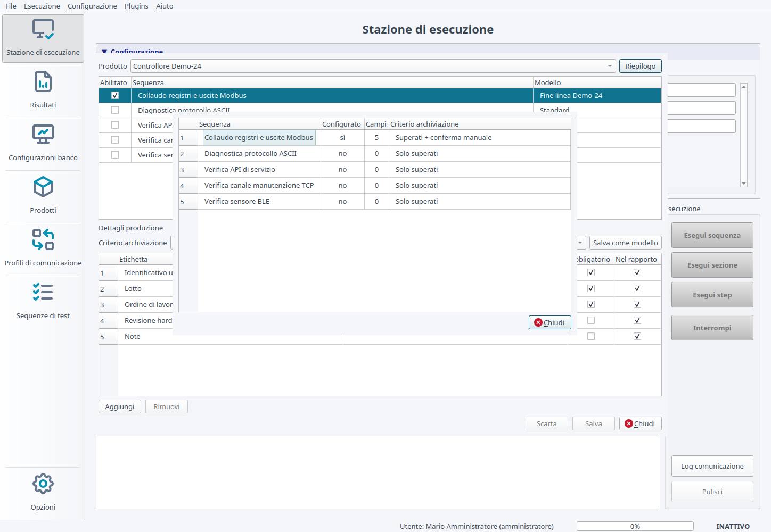Click the 0% progress bar
771x532 pixels.
tap(635, 526)
